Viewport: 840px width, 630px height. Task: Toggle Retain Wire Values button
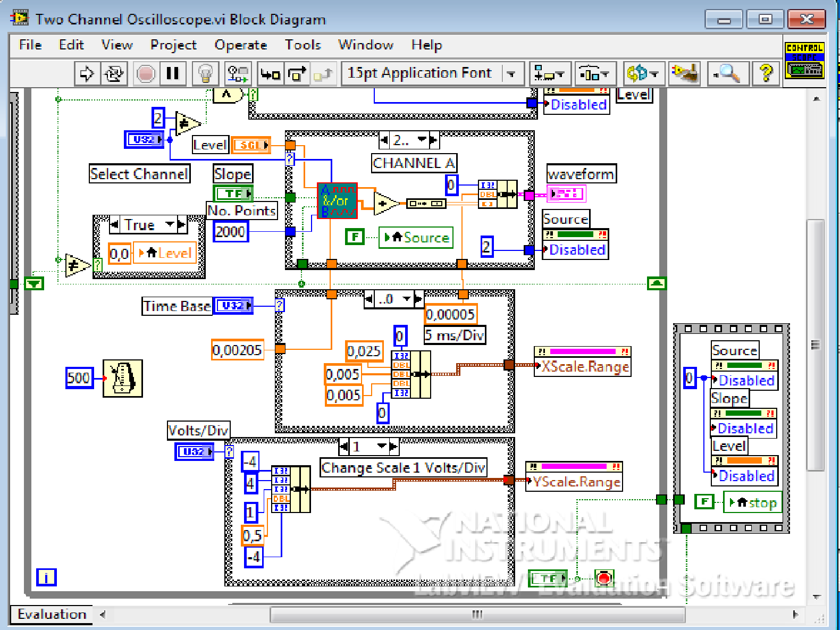pyautogui.click(x=238, y=73)
